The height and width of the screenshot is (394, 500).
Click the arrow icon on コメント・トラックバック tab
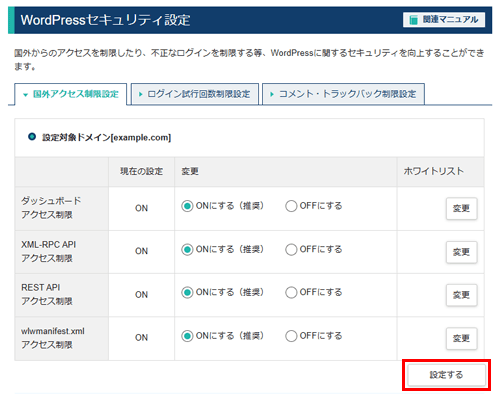(272, 95)
